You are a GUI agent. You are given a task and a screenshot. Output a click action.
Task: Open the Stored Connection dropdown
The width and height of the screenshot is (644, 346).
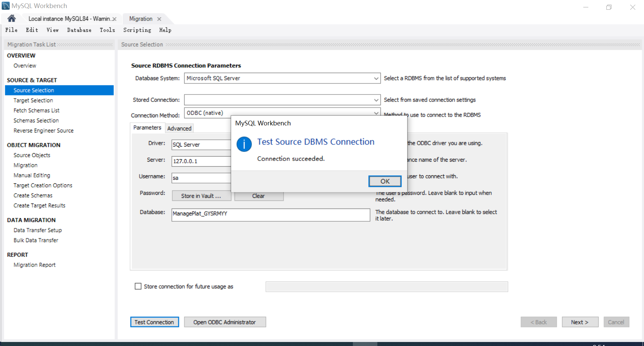click(376, 100)
